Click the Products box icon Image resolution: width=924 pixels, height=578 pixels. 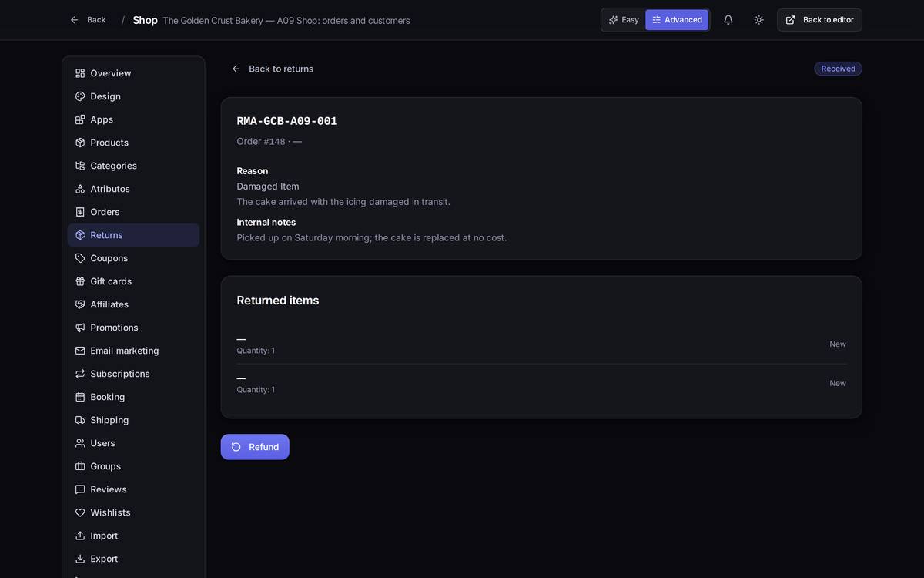80,143
